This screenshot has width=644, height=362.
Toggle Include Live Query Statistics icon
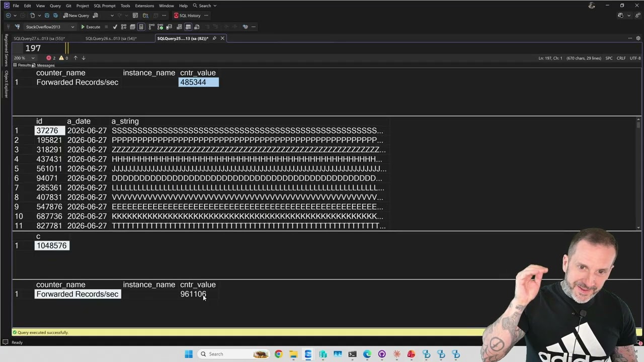160,27
